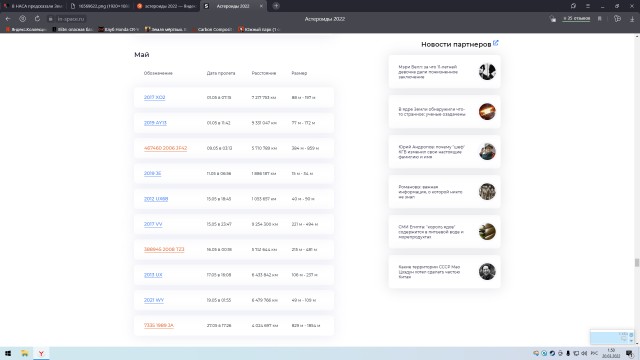Click the thumbnail of Мэри Белл article
The height and width of the screenshot is (360, 640).
[x=487, y=71]
